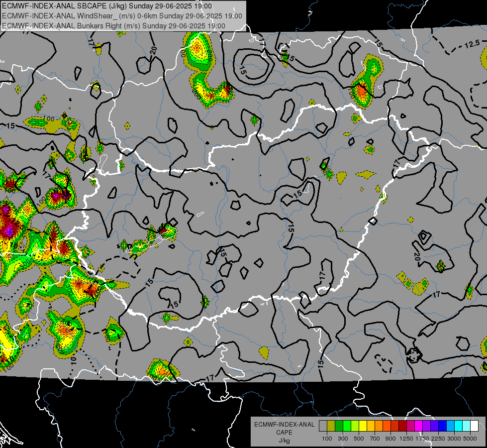This screenshot has width=487, height=448.
Task: Select the brick red legend swatch
Action: (395, 426)
